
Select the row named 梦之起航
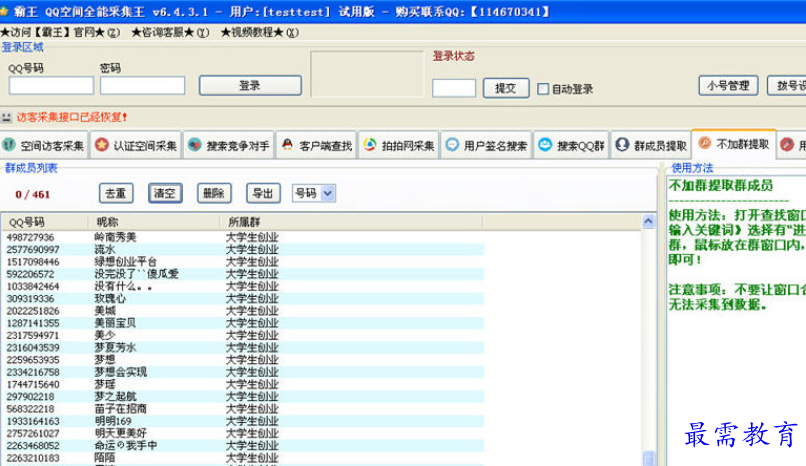[243, 397]
